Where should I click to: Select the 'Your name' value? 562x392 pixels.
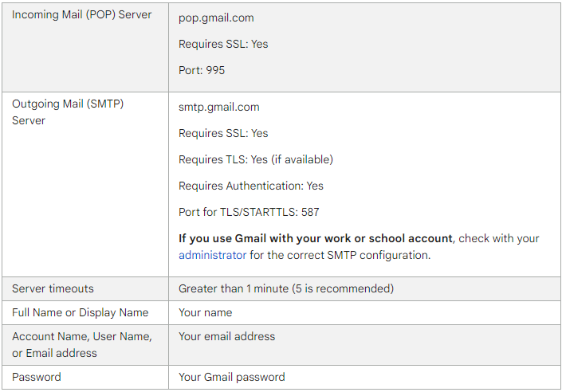(x=206, y=312)
